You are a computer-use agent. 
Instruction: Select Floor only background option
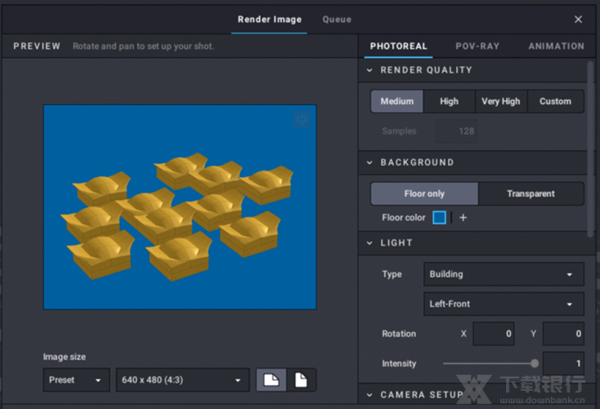pyautogui.click(x=424, y=194)
